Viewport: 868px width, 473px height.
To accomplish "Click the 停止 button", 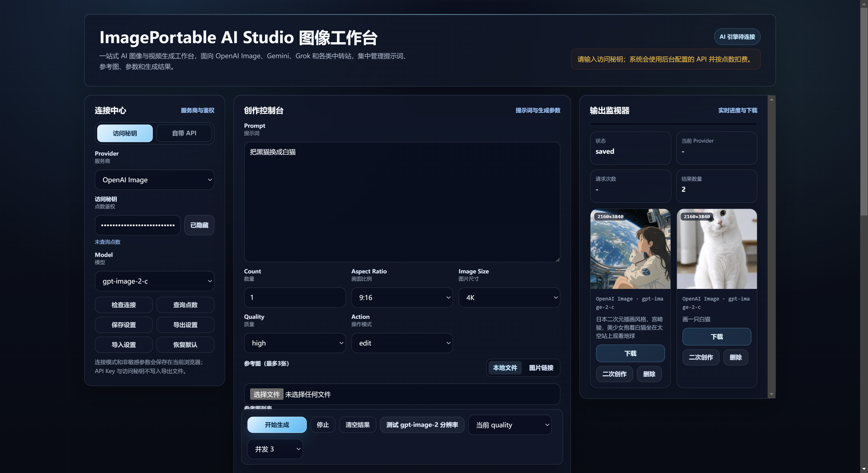I will point(323,425).
